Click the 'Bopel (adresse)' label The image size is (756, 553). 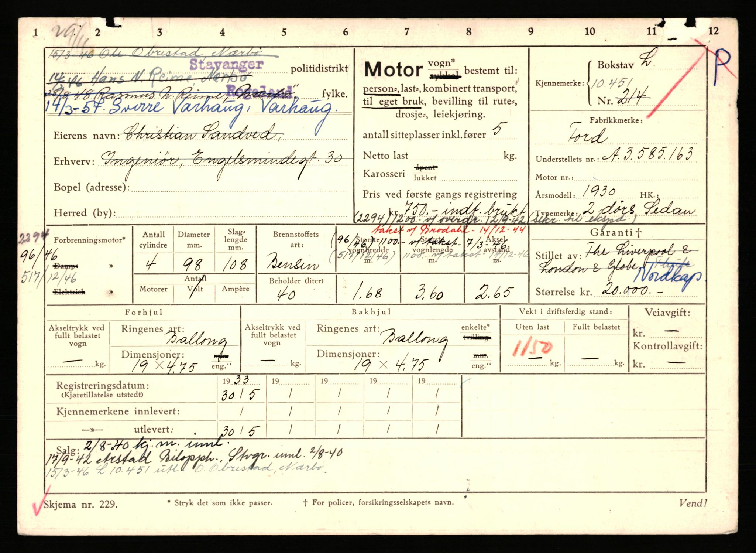[x=91, y=187]
